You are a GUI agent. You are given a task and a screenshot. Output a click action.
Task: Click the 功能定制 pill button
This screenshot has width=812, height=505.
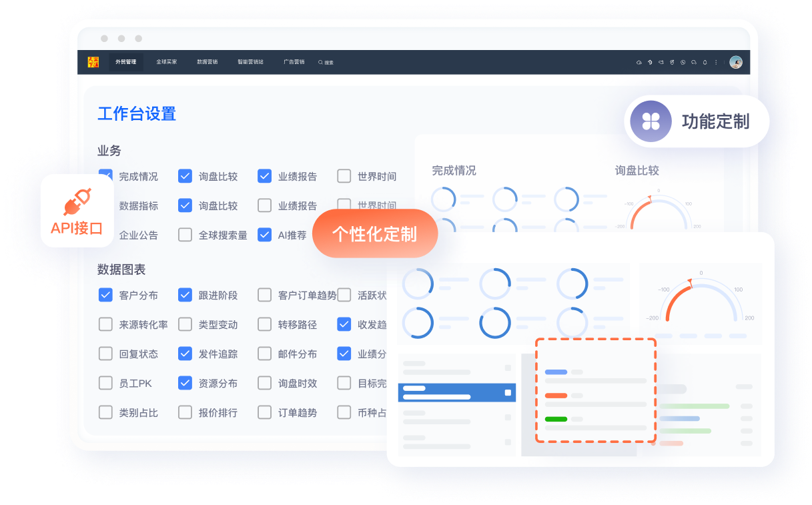click(697, 121)
